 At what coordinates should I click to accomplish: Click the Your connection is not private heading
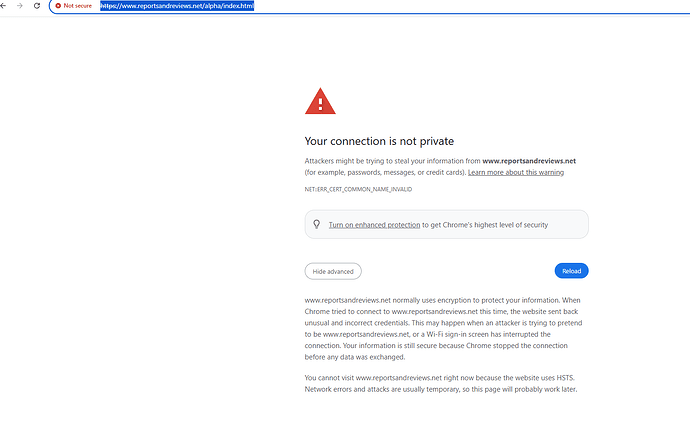tap(379, 141)
